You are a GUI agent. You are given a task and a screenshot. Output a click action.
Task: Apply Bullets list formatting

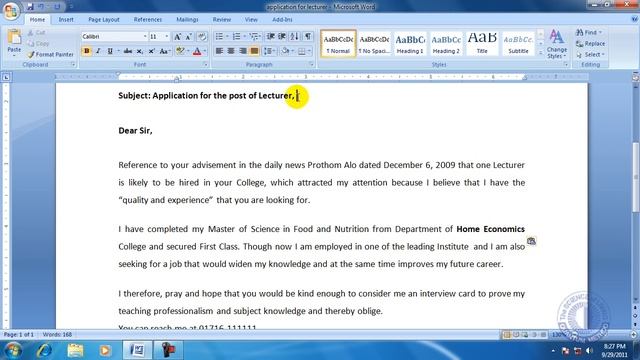click(219, 37)
